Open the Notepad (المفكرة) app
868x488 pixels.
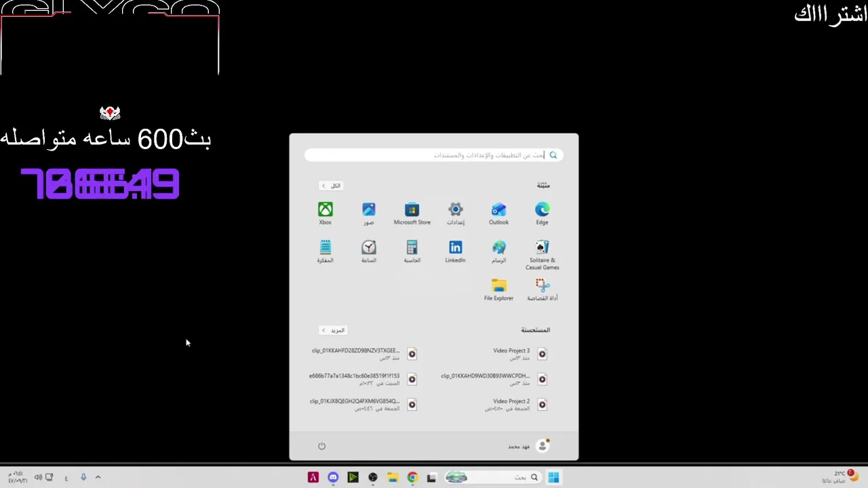point(325,251)
